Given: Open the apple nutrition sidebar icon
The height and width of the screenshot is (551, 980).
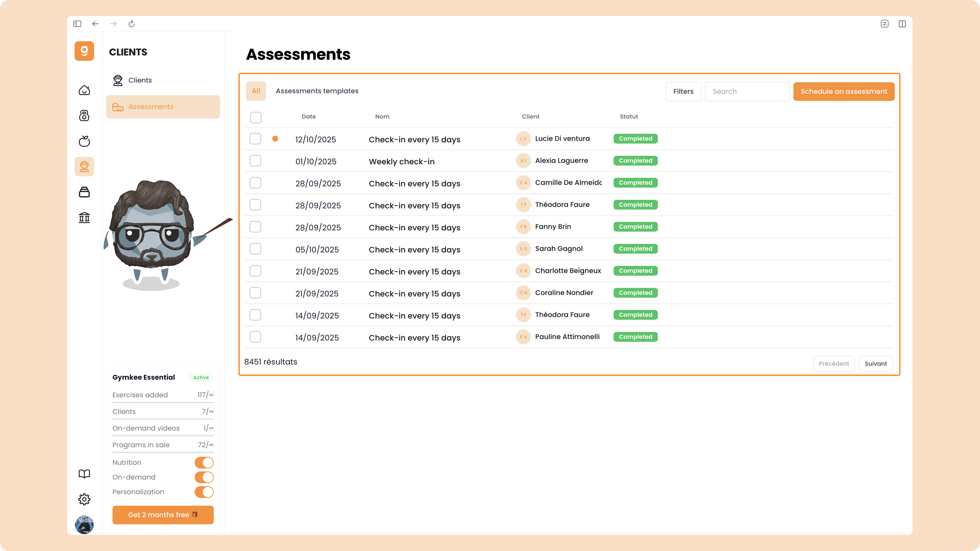Looking at the screenshot, I should click(84, 141).
